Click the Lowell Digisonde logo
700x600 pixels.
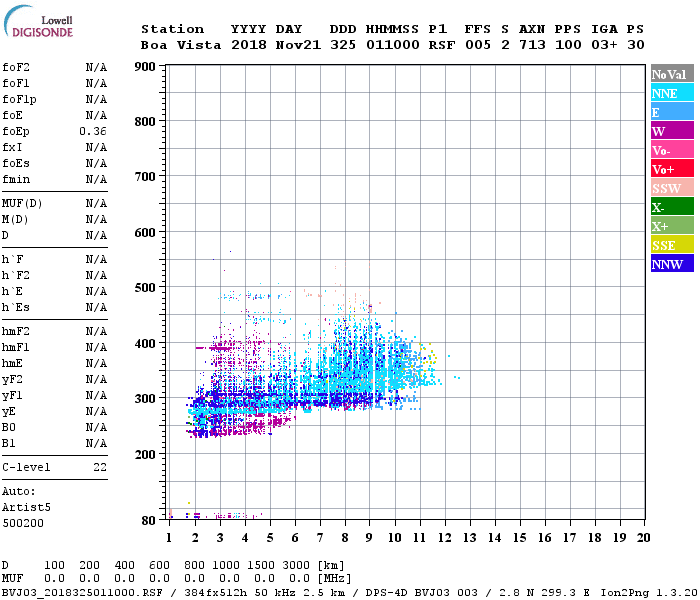click(x=39, y=22)
